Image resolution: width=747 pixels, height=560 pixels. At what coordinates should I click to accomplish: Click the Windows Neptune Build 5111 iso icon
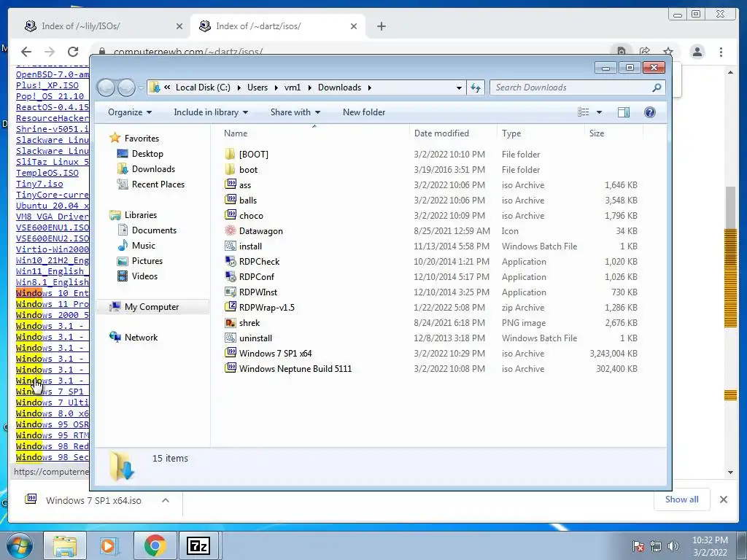[230, 368]
